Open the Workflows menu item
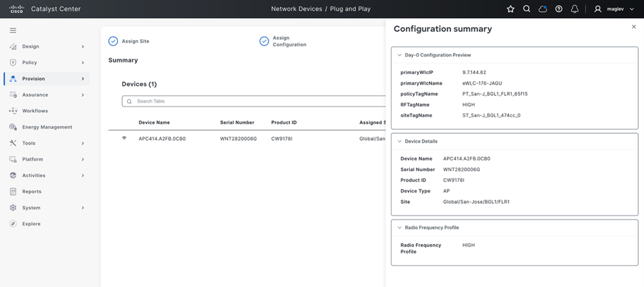Image resolution: width=644 pixels, height=287 pixels. (x=35, y=111)
